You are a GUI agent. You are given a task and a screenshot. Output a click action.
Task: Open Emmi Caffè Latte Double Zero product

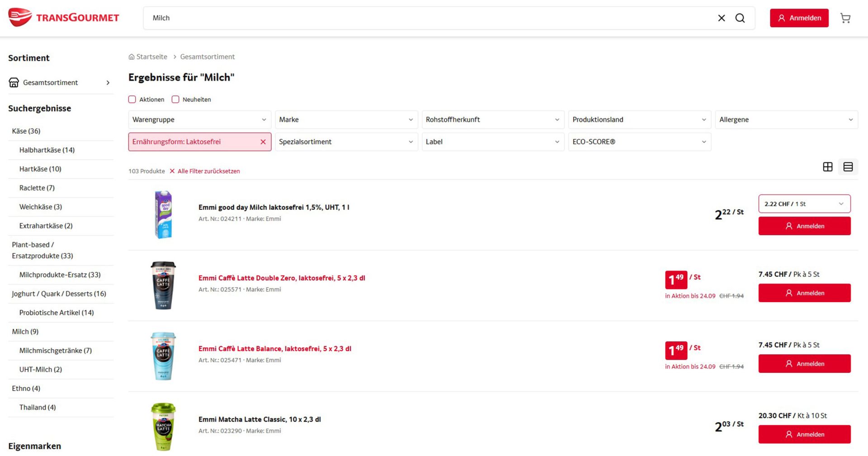pyautogui.click(x=282, y=278)
